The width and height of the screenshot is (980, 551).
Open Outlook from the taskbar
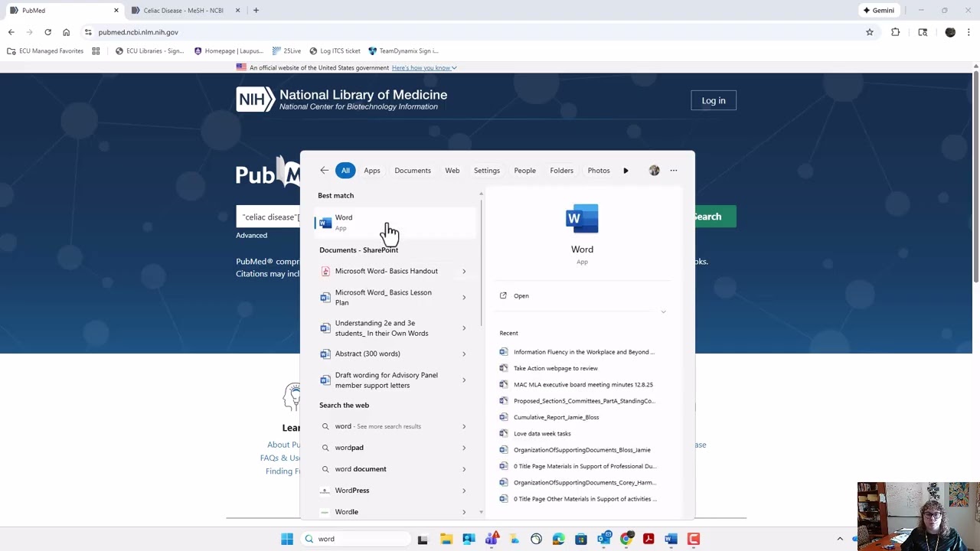click(x=604, y=539)
